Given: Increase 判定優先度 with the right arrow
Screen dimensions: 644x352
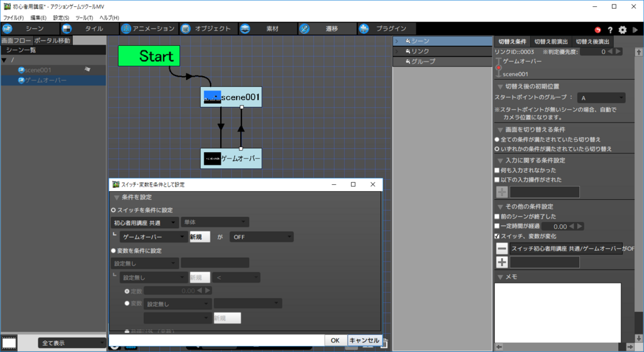Looking at the screenshot, I should (x=618, y=52).
